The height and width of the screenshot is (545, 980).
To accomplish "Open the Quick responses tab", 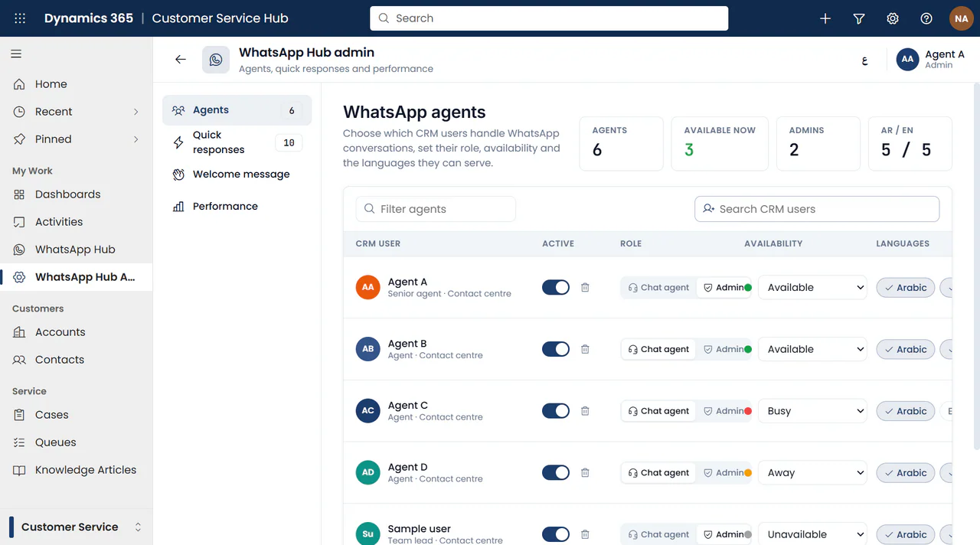I will click(237, 142).
